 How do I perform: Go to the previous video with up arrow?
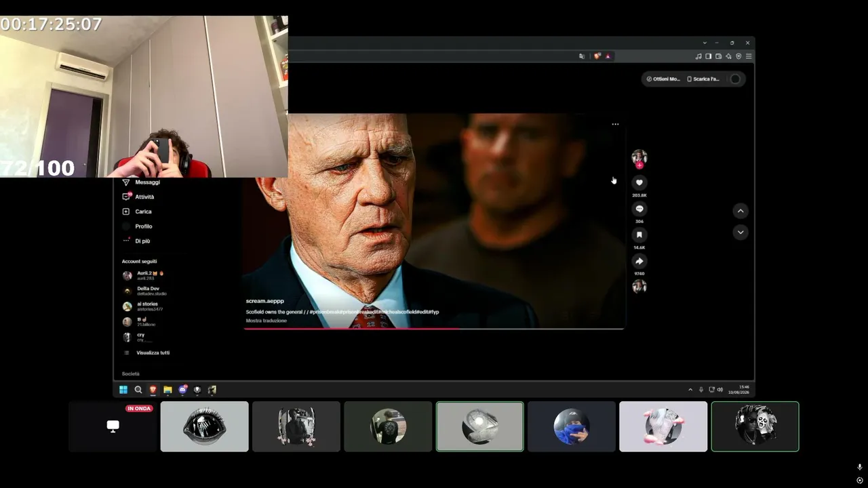coord(741,211)
